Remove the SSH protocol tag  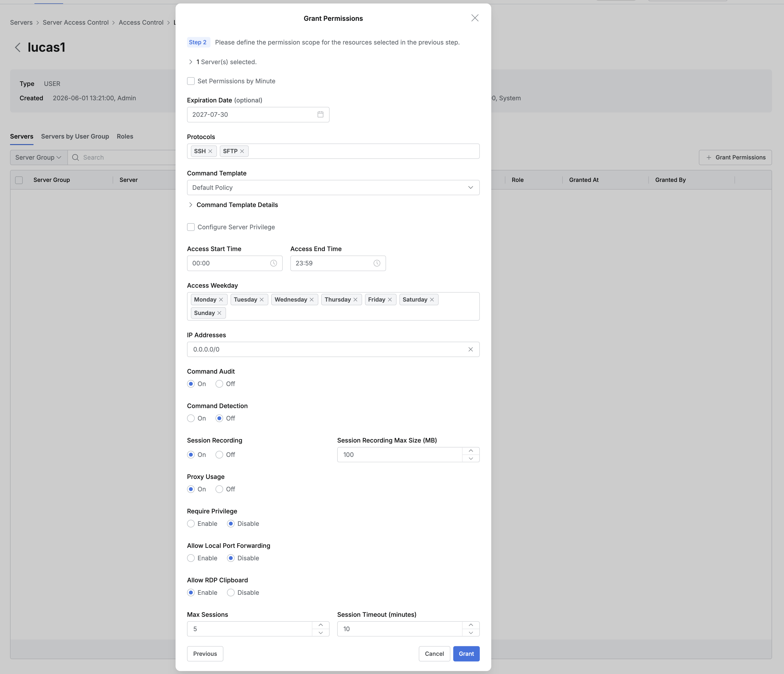coord(210,151)
